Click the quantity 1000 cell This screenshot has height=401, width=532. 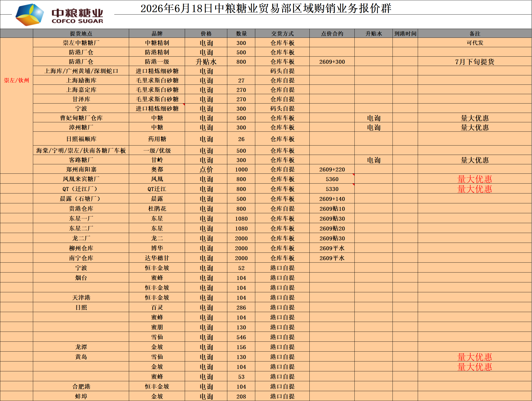click(241, 169)
